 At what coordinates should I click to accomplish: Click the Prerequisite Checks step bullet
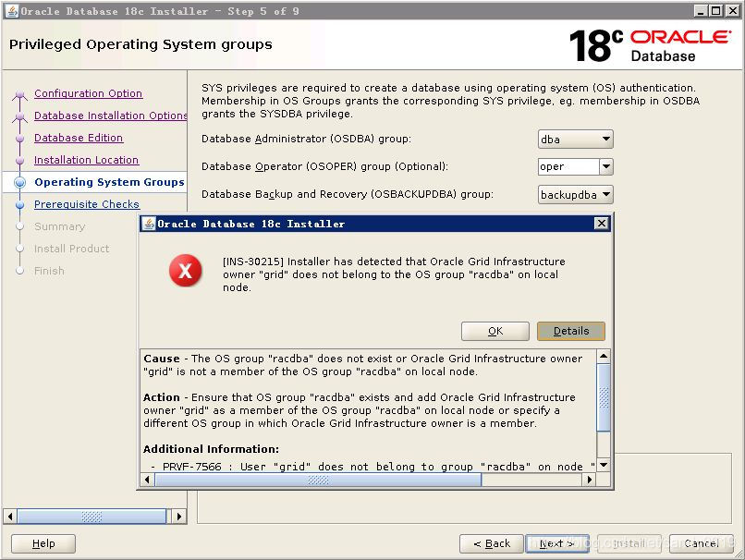click(20, 205)
